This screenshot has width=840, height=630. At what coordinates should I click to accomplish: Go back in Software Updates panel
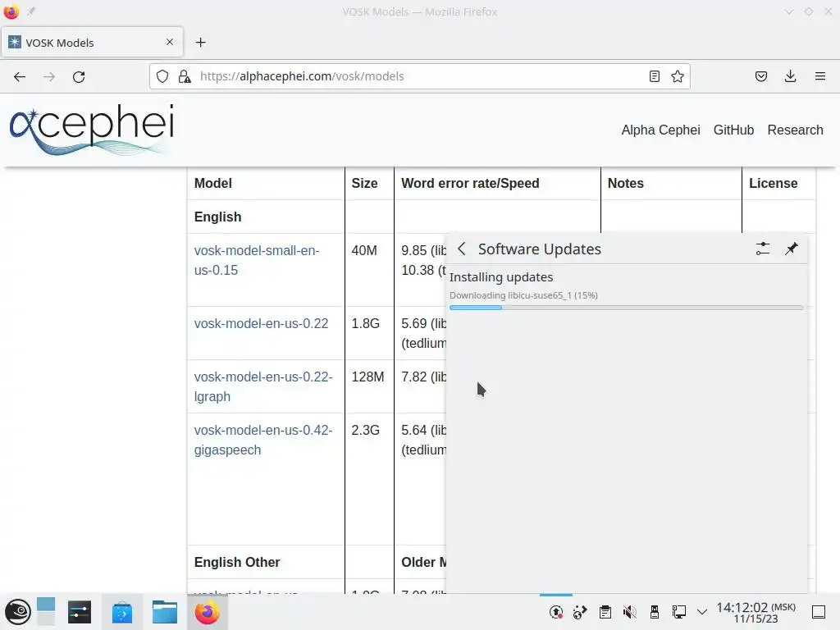click(462, 249)
